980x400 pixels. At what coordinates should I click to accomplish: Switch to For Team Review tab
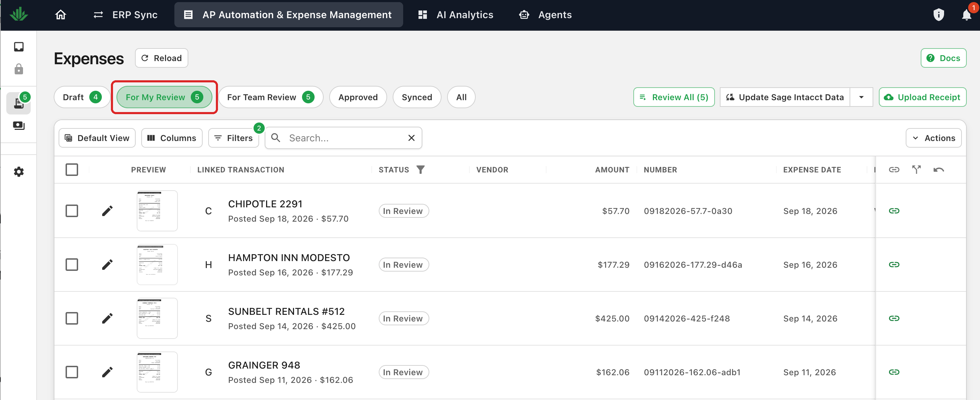(x=271, y=97)
